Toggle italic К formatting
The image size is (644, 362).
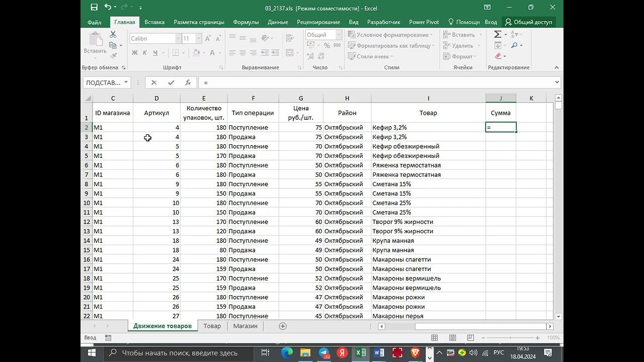click(145, 53)
